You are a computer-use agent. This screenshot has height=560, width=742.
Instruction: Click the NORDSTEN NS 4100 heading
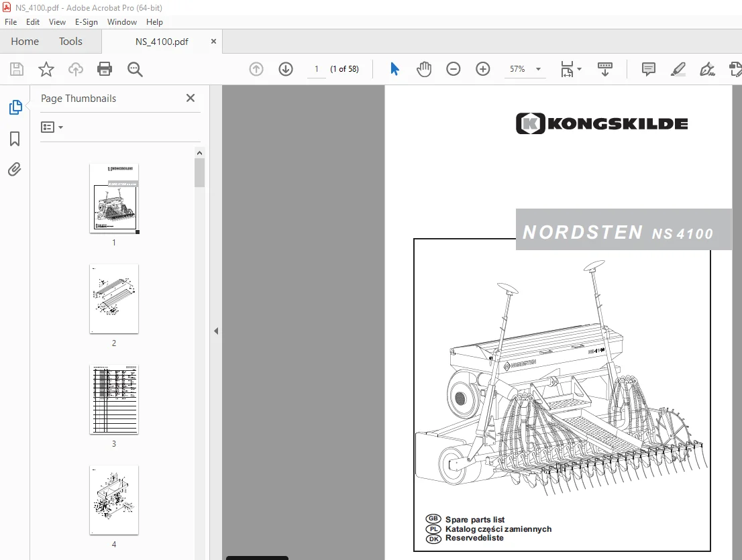[x=618, y=232]
